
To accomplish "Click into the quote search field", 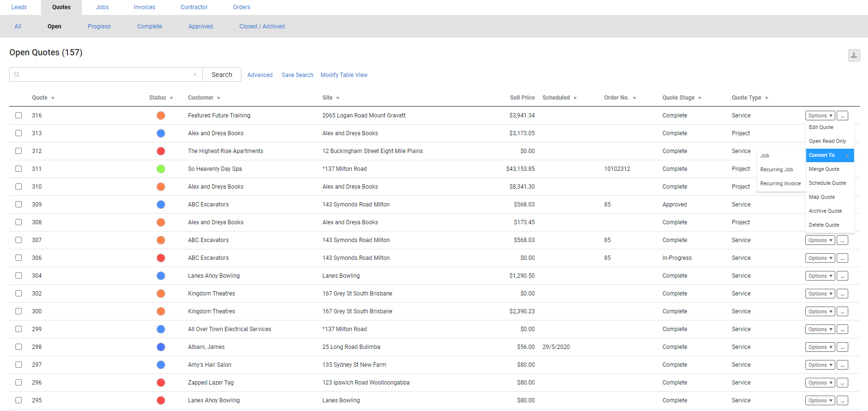I will pyautogui.click(x=106, y=75).
